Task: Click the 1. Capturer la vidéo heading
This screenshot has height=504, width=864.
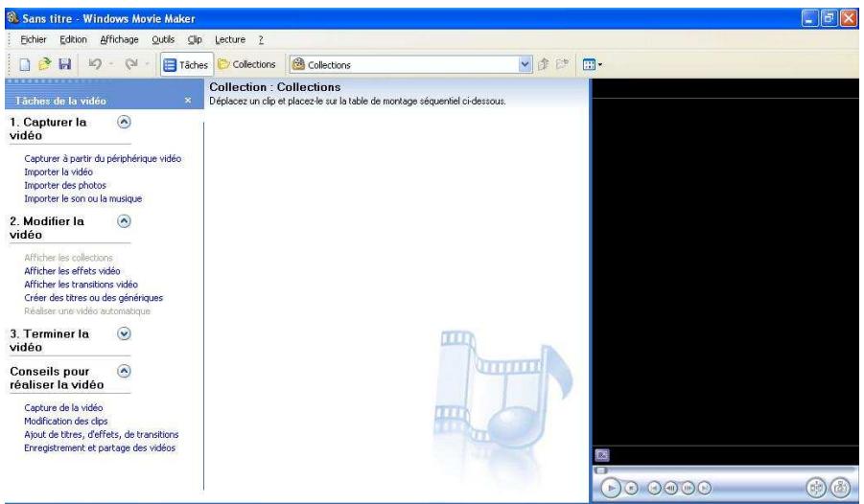Action: coord(48,128)
